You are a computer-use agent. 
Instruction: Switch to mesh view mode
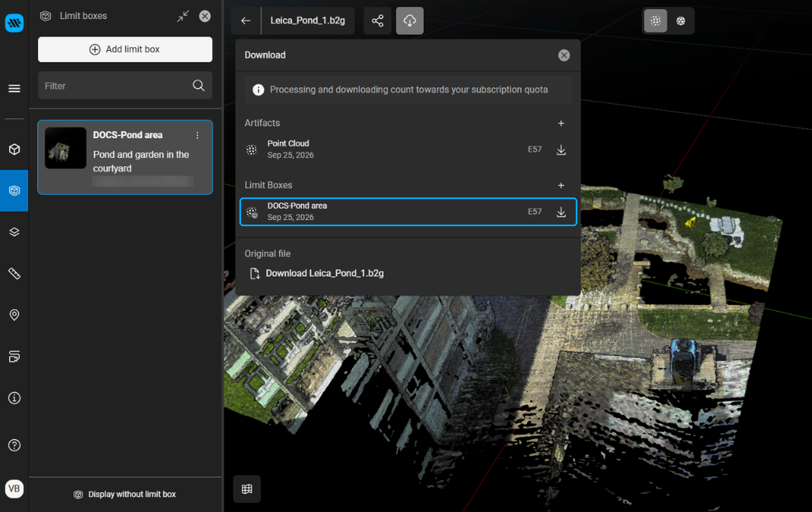(x=681, y=21)
